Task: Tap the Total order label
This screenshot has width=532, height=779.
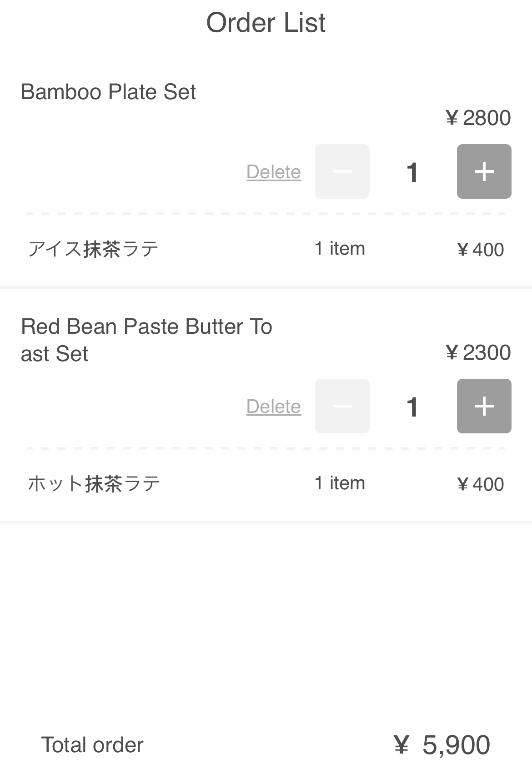Action: point(92,745)
